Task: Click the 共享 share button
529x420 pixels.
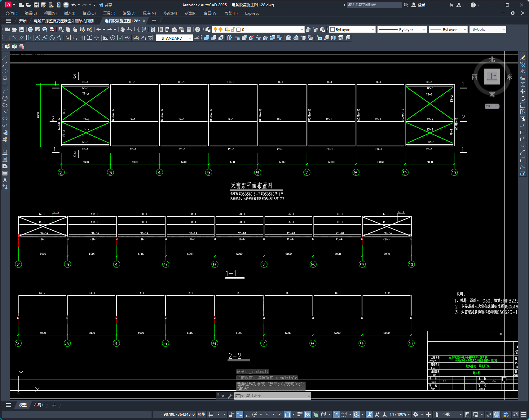Action: tap(106, 5)
